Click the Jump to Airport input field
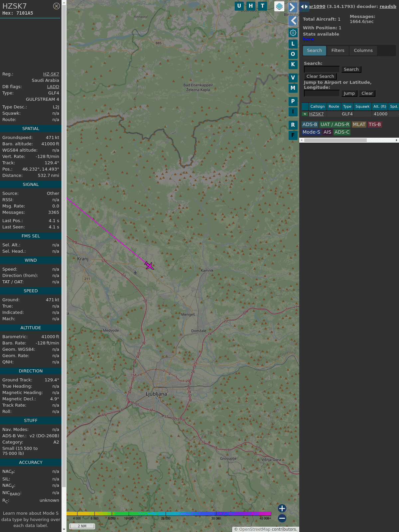399x532 pixels. (322, 93)
